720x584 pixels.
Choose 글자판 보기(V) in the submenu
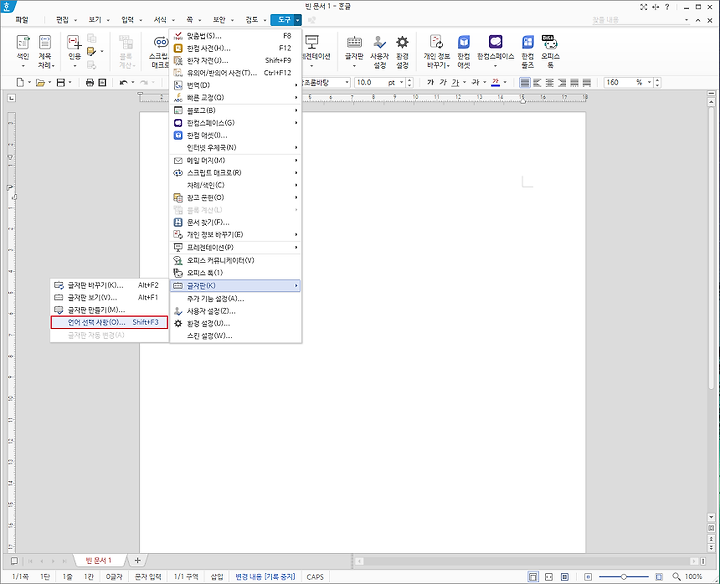coord(109,298)
